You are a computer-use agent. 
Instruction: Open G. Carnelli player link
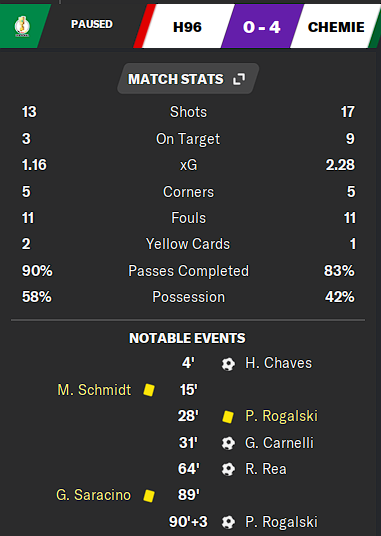pos(279,443)
